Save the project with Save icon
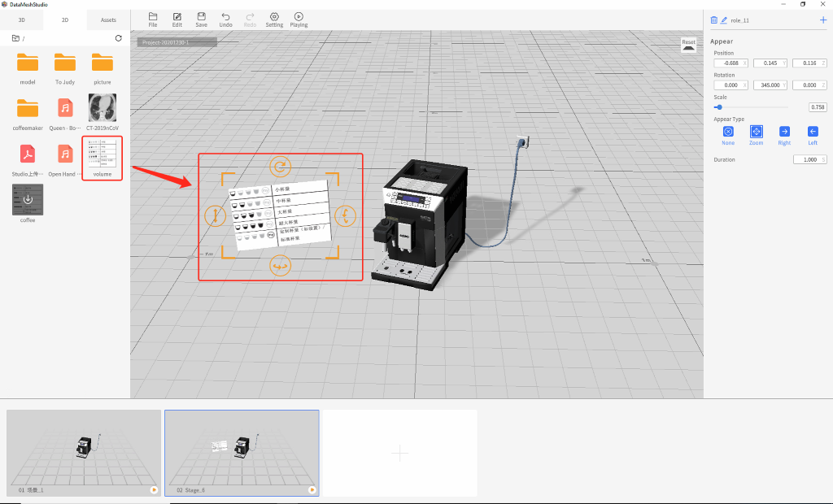This screenshot has height=504, width=833. 202,20
